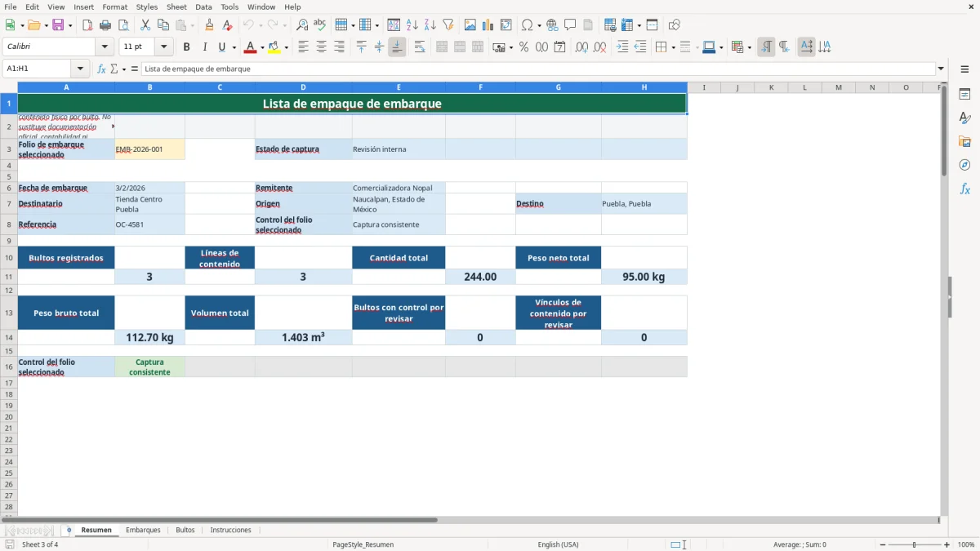Click the zoom in plus button
Image resolution: width=980 pixels, height=551 pixels.
pos(947,544)
